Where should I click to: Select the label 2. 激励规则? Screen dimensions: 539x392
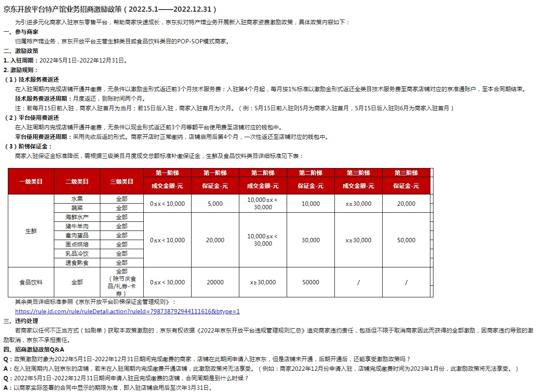tap(21, 70)
